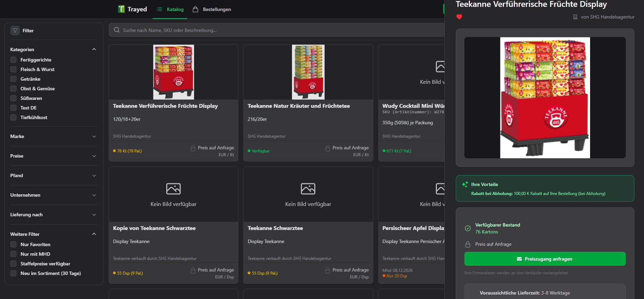
Task: Enable the Süßwaren filter checkbox
Action: (x=13, y=98)
